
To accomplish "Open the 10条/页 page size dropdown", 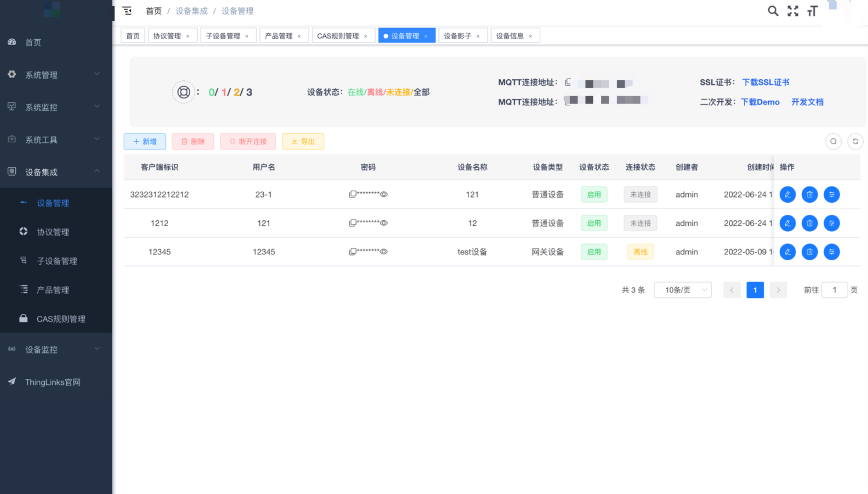I will (x=682, y=290).
